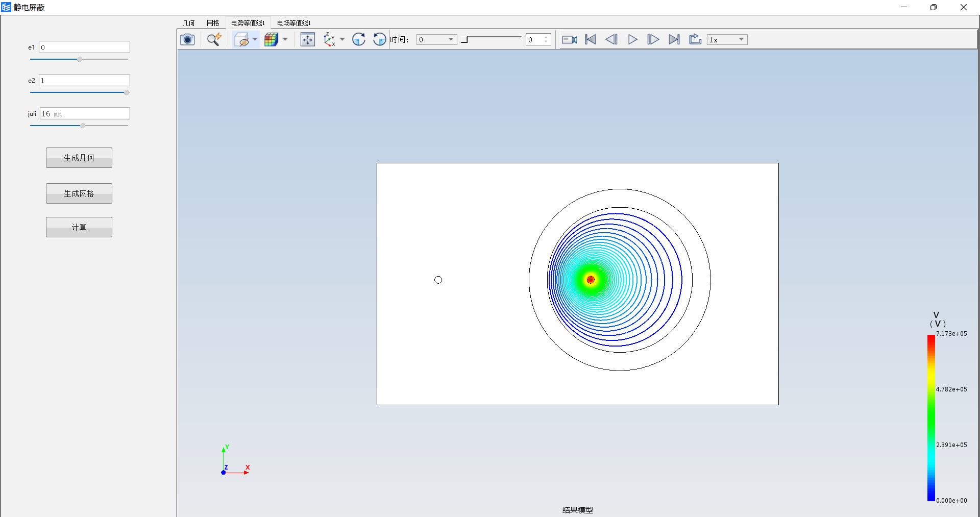Click the time step slider track
The width and height of the screenshot is (980, 517).
[x=491, y=39]
